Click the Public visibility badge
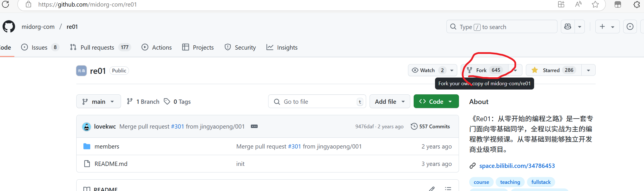This screenshot has width=644, height=191. click(x=119, y=70)
